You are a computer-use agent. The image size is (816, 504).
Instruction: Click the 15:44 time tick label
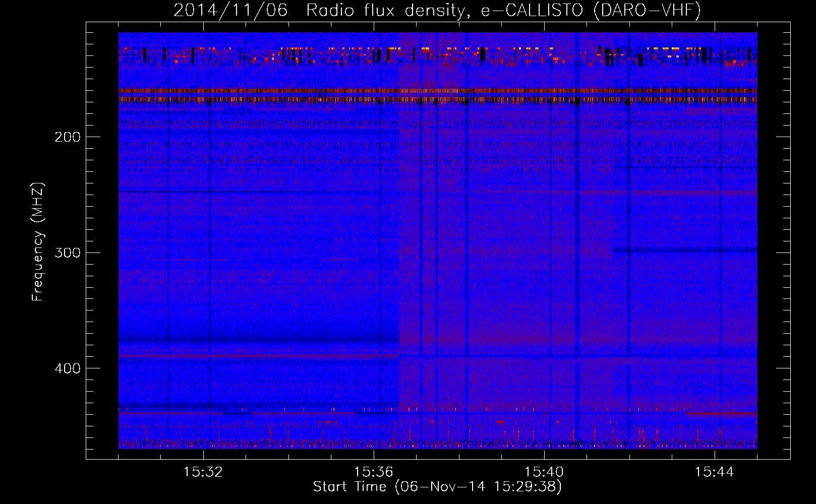715,472
